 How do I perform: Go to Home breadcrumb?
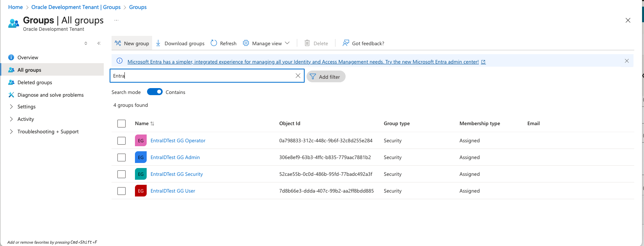pyautogui.click(x=16, y=7)
